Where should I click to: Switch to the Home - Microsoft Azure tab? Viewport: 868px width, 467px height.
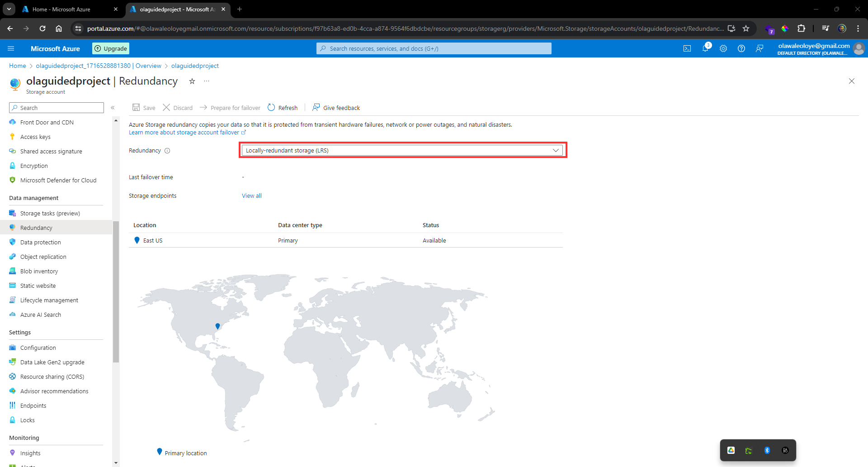click(70, 9)
